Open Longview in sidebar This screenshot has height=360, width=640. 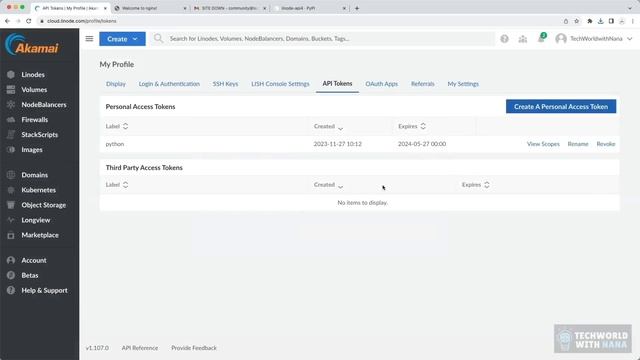(x=36, y=220)
